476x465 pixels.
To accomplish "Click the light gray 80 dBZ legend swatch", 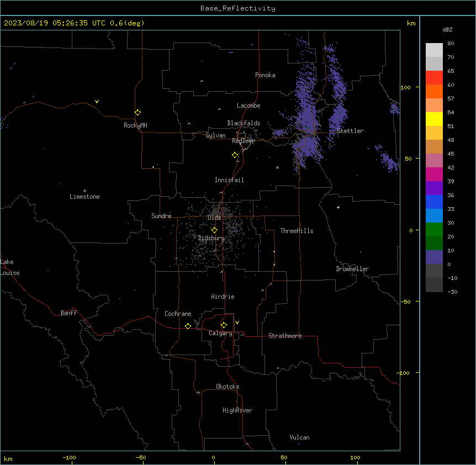I will (x=434, y=50).
